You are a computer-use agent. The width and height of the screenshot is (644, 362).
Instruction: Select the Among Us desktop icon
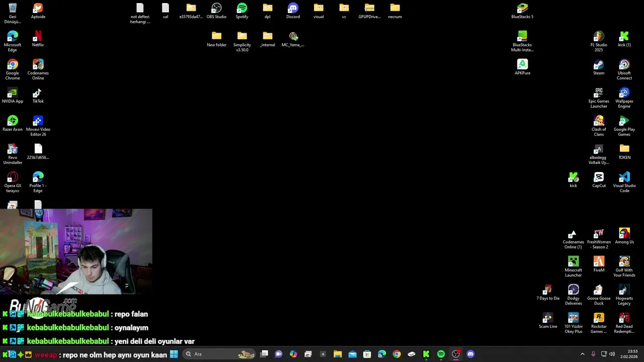point(624,236)
